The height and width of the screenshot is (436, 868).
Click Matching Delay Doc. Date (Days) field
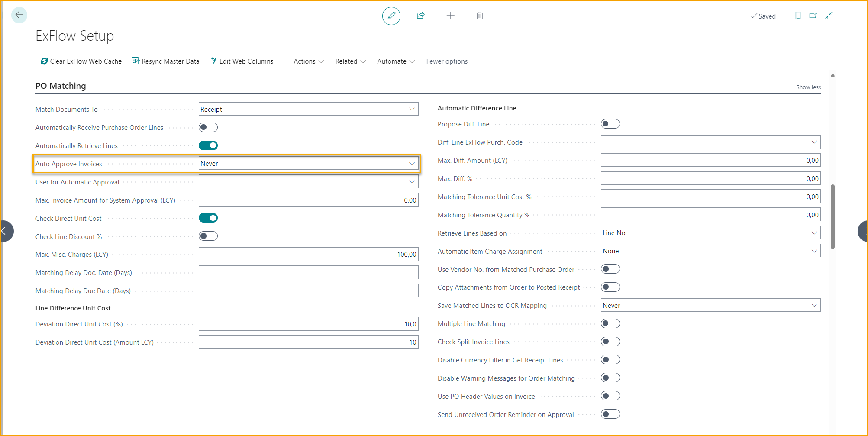tap(309, 272)
